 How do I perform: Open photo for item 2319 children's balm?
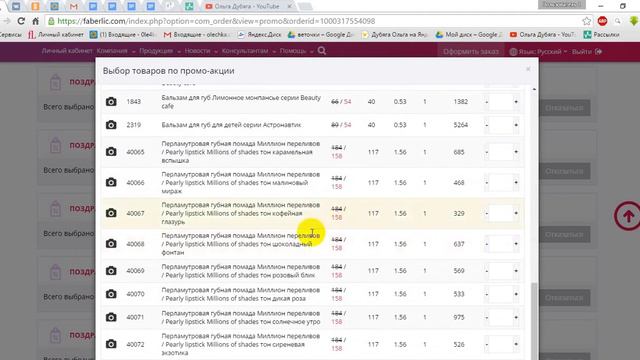point(111,125)
